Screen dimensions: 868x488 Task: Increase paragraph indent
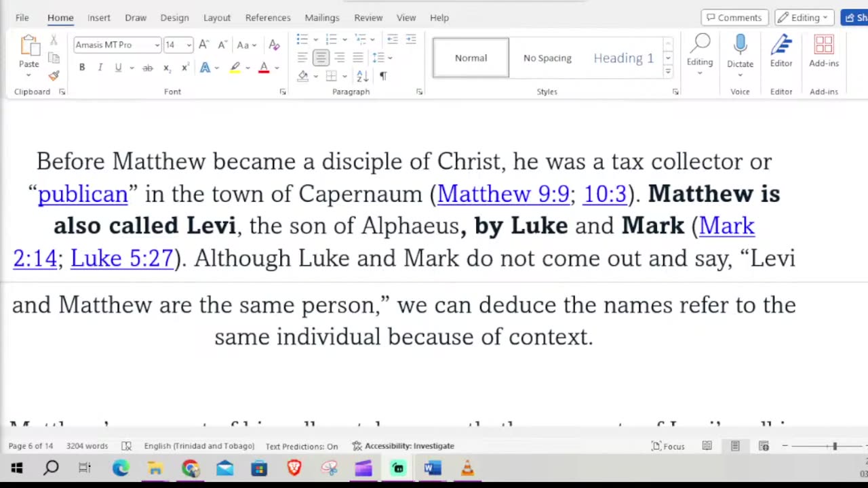411,39
